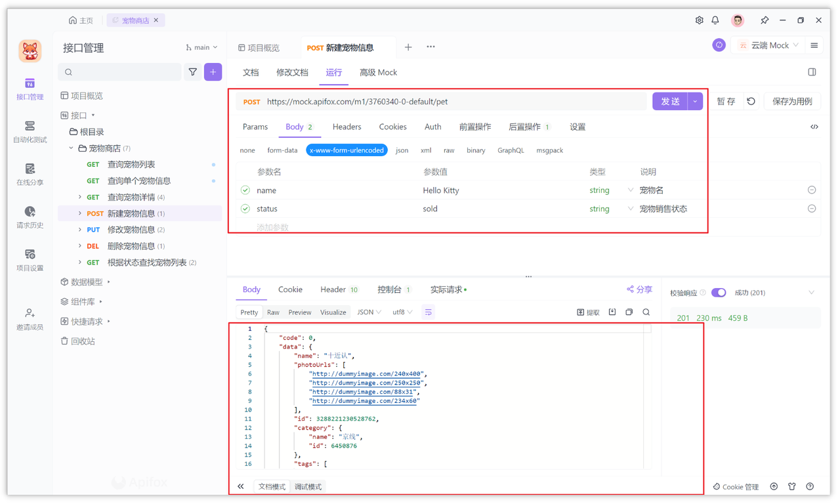840x504 pixels.
Task: Toggle the right side panel layout icon
Action: (x=812, y=72)
